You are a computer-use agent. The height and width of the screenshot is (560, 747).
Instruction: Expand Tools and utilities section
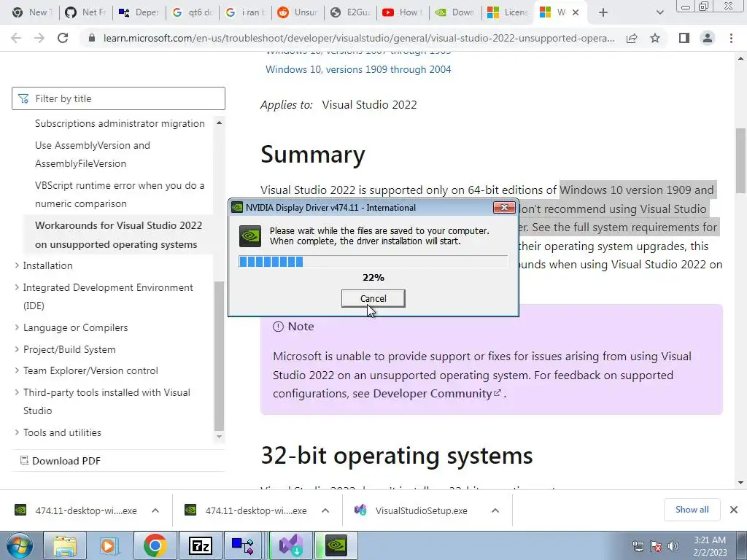[62, 432]
